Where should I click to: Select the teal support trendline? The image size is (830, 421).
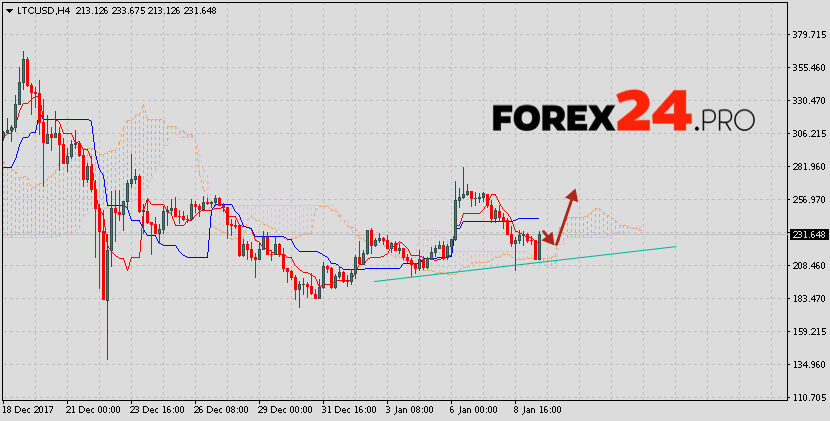click(x=600, y=256)
